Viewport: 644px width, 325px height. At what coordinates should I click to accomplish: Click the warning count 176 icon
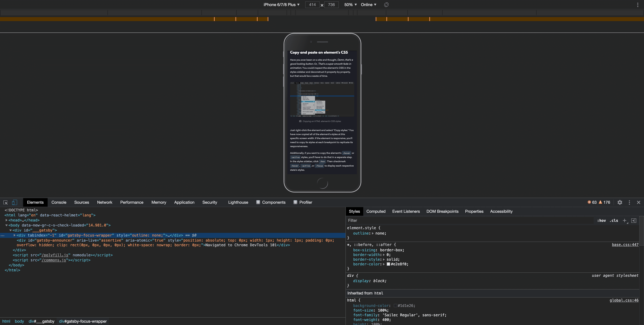(600, 202)
